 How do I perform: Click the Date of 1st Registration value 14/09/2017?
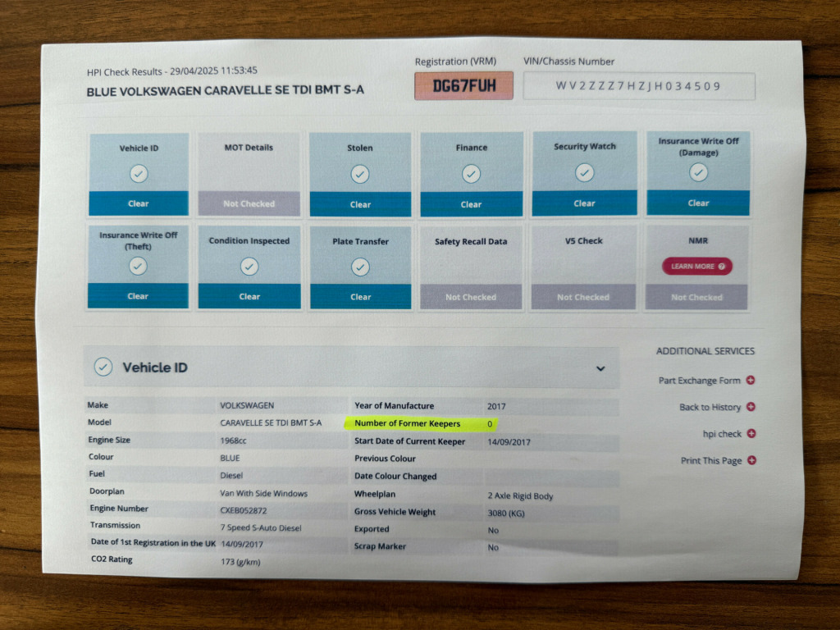point(242,545)
